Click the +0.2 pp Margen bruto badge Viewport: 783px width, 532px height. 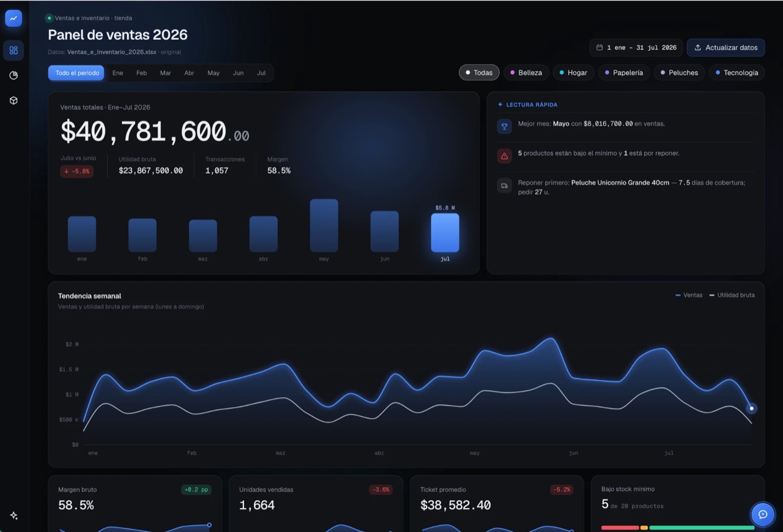[x=196, y=490]
